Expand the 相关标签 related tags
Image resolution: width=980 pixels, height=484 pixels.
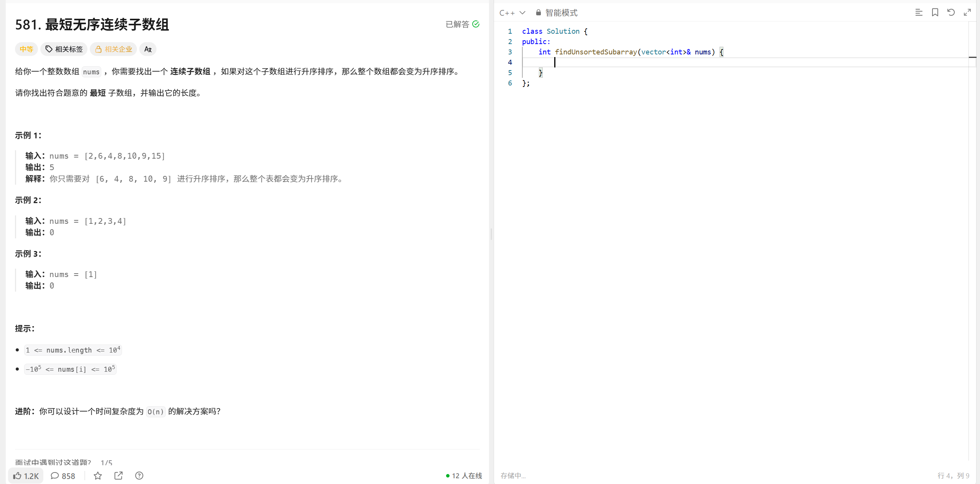click(x=64, y=49)
